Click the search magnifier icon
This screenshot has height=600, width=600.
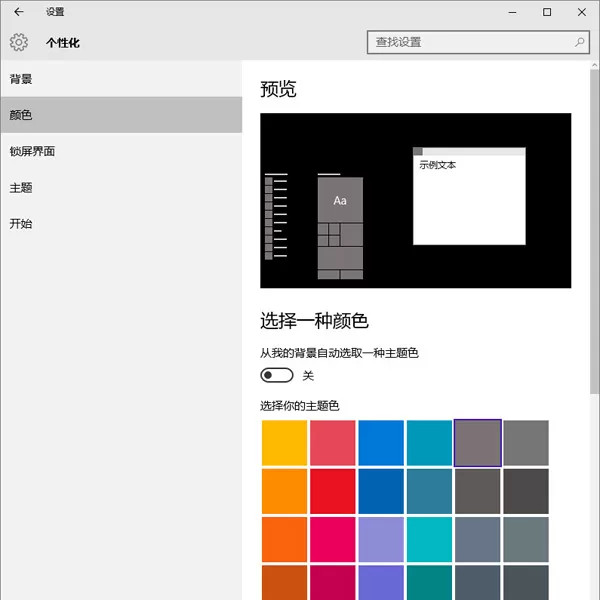(579, 42)
